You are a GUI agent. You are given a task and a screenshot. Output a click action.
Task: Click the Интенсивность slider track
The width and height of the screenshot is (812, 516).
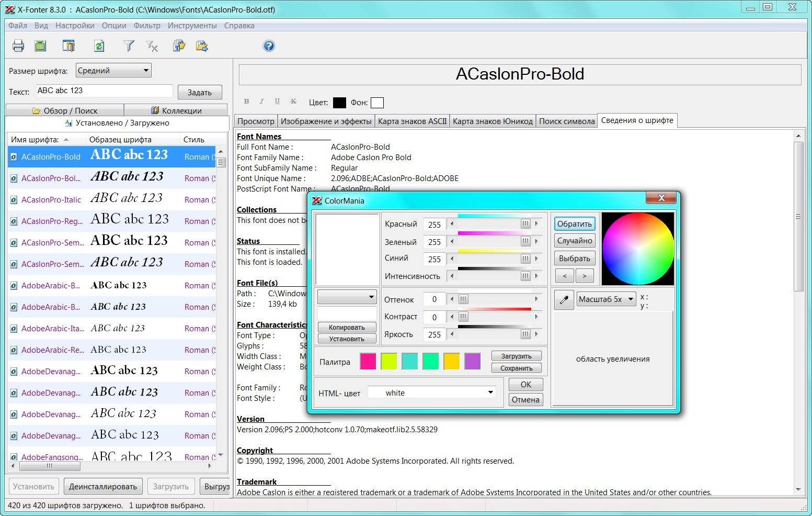(494, 276)
